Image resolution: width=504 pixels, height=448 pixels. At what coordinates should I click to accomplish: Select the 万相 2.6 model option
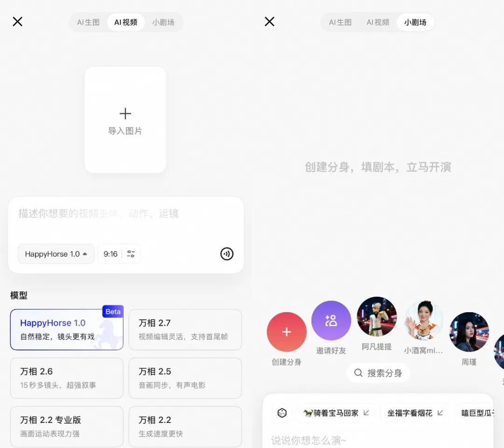coord(67,378)
